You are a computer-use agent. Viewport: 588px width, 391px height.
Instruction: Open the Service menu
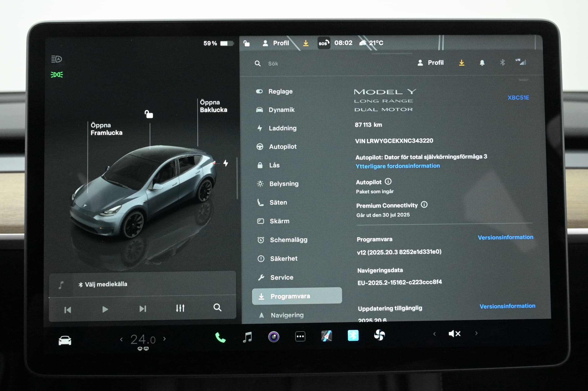click(276, 277)
